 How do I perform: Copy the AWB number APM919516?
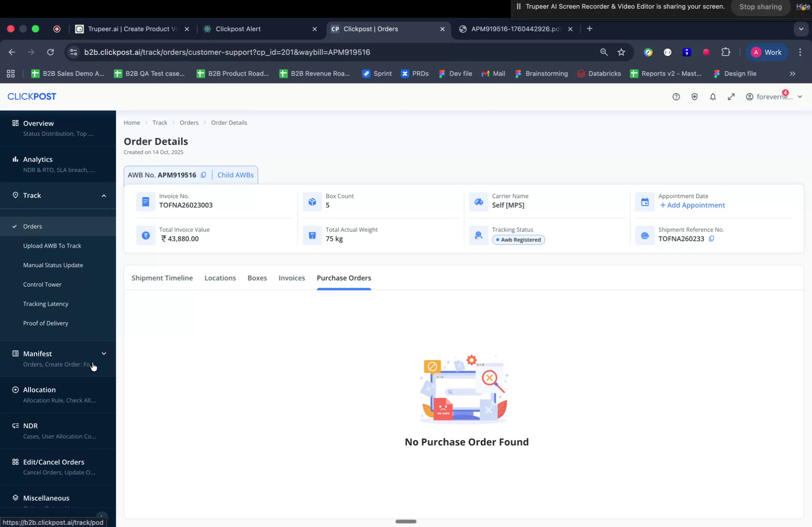(204, 175)
